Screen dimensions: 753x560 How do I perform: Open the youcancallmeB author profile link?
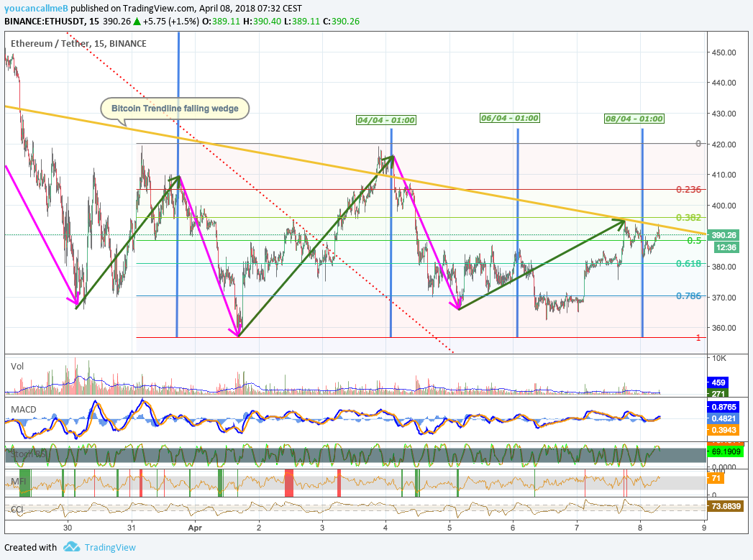(37, 8)
